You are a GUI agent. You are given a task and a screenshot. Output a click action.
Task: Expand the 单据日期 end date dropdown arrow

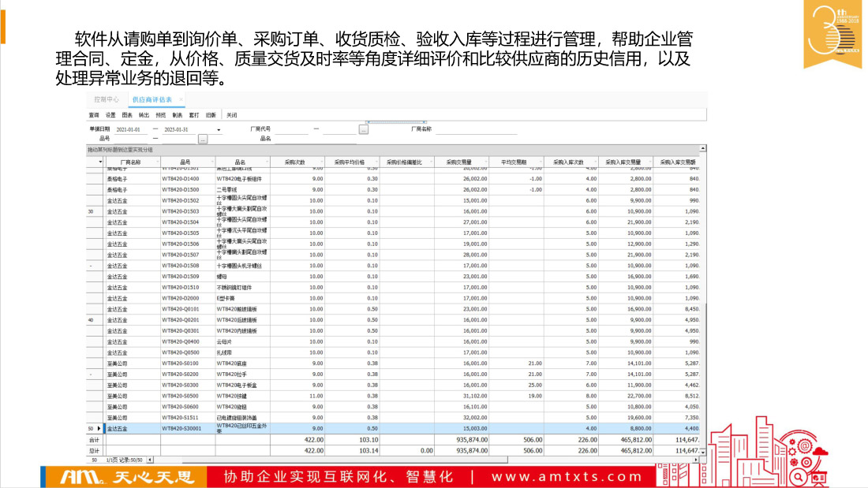click(219, 129)
